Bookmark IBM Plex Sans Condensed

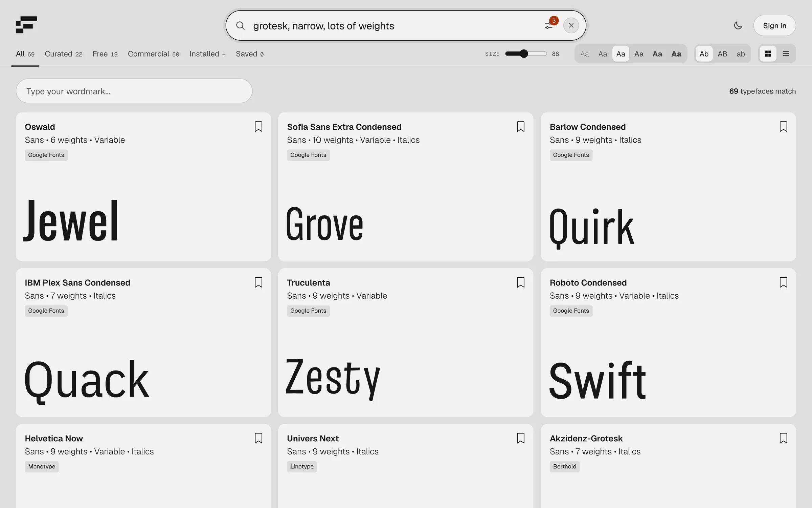point(258,282)
